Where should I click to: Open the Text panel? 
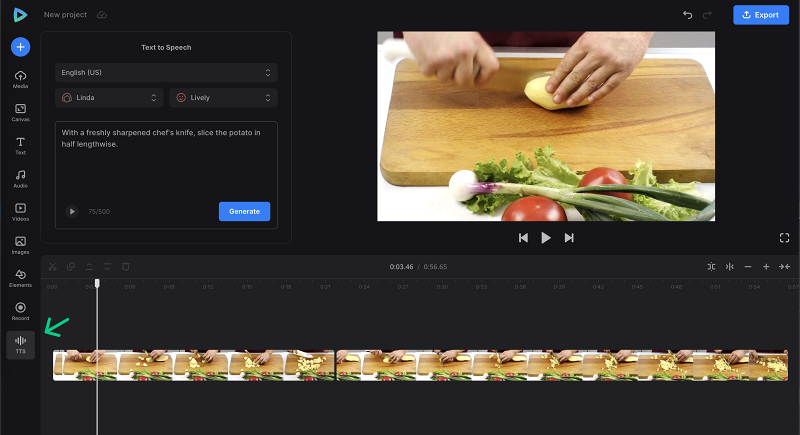[x=20, y=146]
